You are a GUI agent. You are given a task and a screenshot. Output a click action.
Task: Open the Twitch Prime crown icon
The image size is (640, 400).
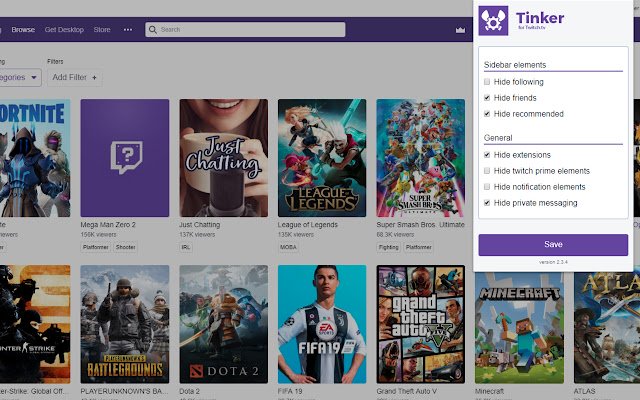460,30
